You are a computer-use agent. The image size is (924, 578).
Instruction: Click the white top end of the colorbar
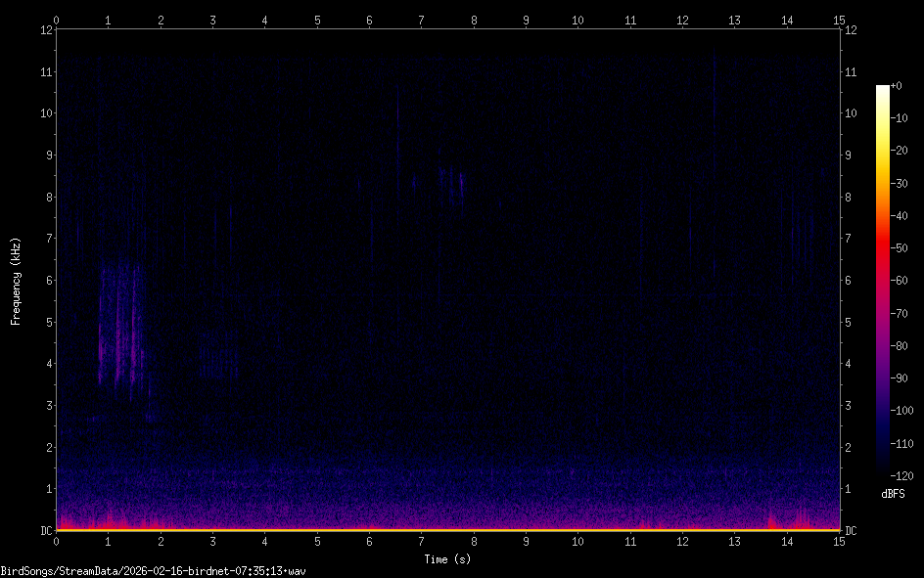click(883, 88)
